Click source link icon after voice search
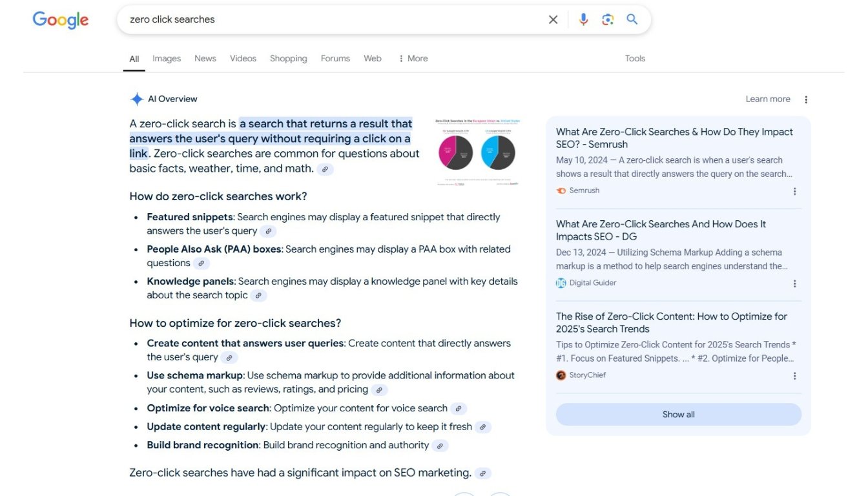This screenshot has height=496, width=868. (x=458, y=409)
